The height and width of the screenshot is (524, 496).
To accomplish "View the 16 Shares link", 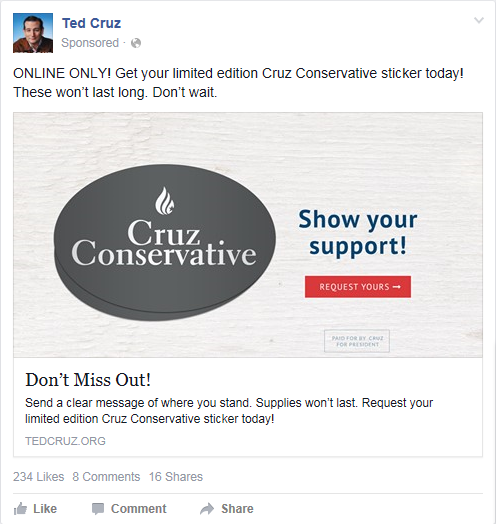I will pos(176,477).
